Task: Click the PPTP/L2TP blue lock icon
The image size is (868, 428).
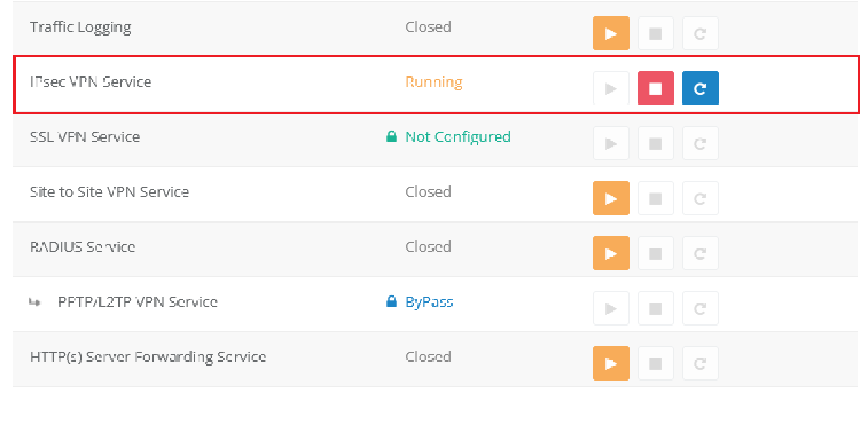Action: (x=391, y=302)
